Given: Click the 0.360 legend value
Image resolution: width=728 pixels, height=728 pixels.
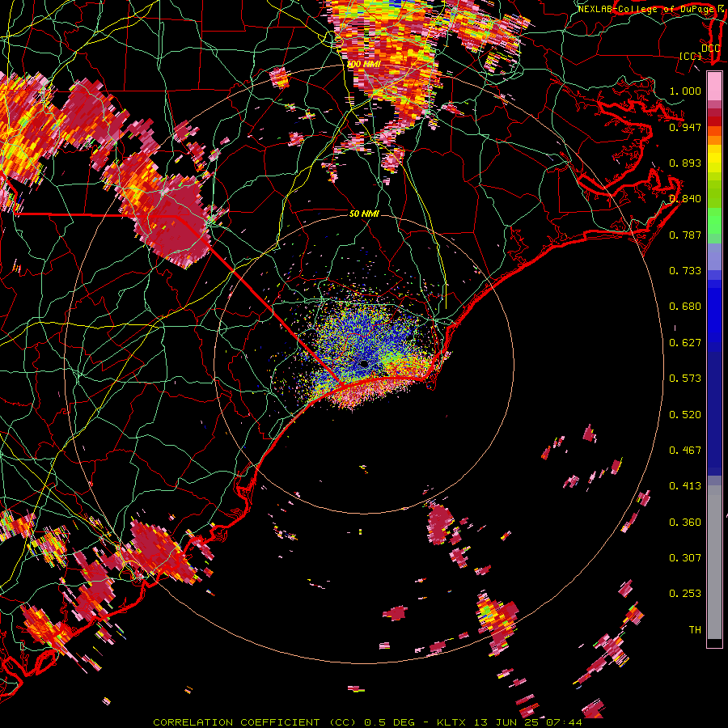Looking at the screenshot, I should tap(685, 523).
